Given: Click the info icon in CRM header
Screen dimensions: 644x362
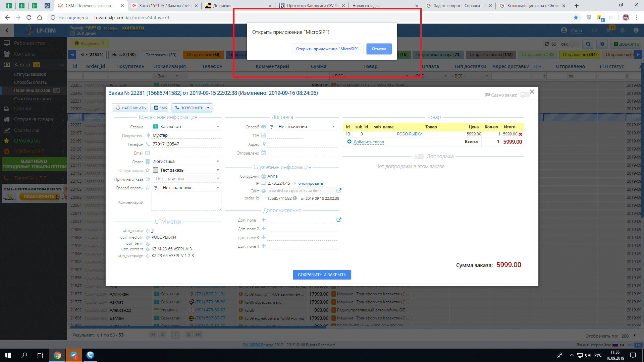Looking at the screenshot, I should click(636, 30).
